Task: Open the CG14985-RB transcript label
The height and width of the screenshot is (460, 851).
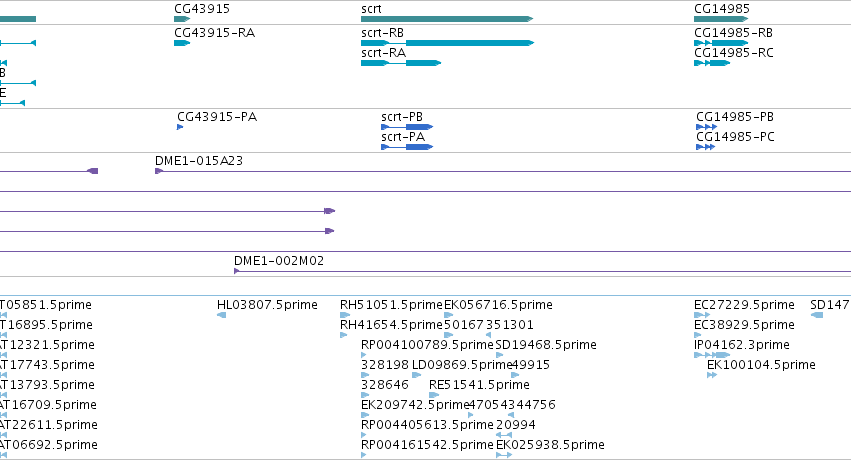Action: pyautogui.click(x=734, y=33)
